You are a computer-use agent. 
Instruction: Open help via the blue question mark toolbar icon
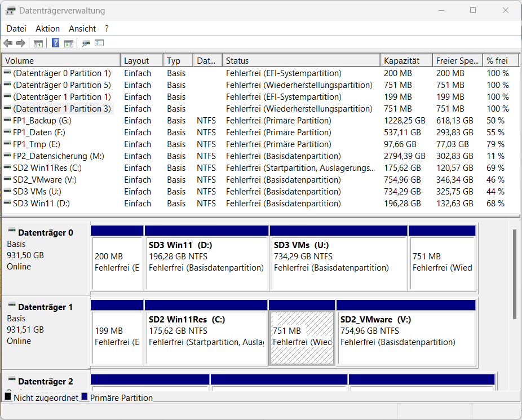(55, 43)
